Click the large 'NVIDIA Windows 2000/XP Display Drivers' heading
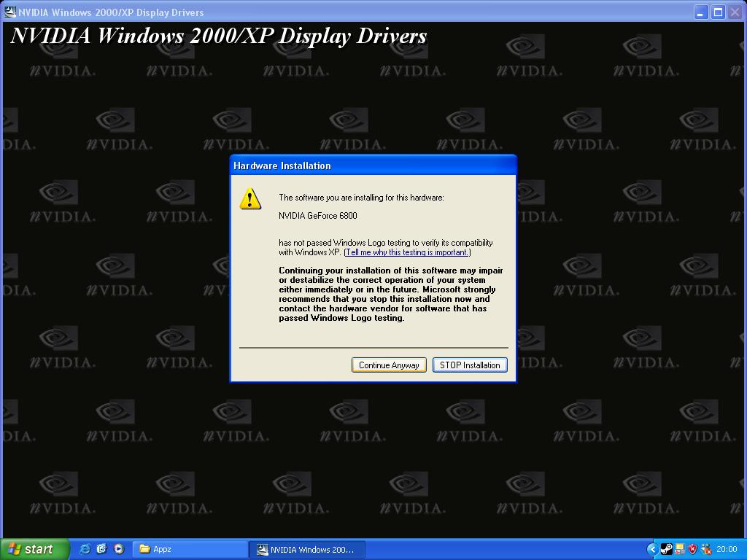 pyautogui.click(x=219, y=36)
